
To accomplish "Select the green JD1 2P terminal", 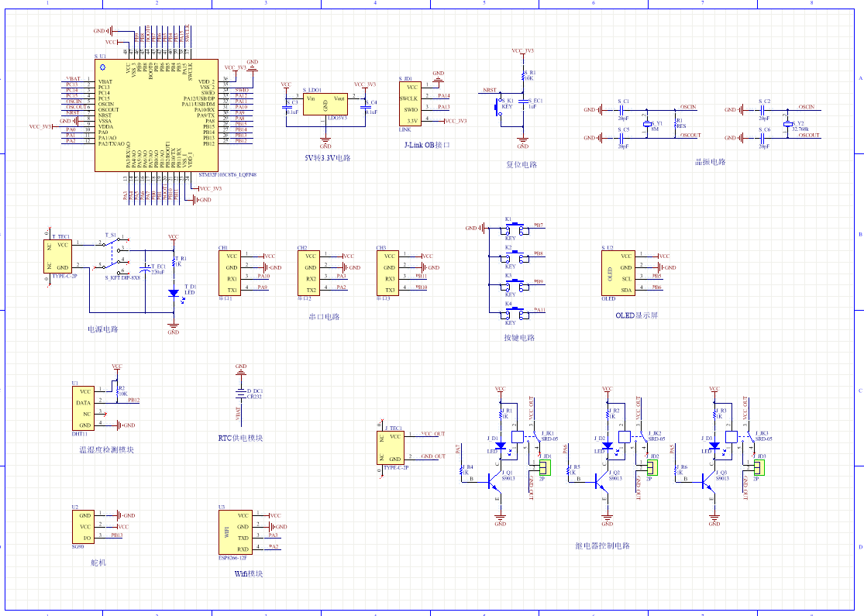I will [x=546, y=467].
